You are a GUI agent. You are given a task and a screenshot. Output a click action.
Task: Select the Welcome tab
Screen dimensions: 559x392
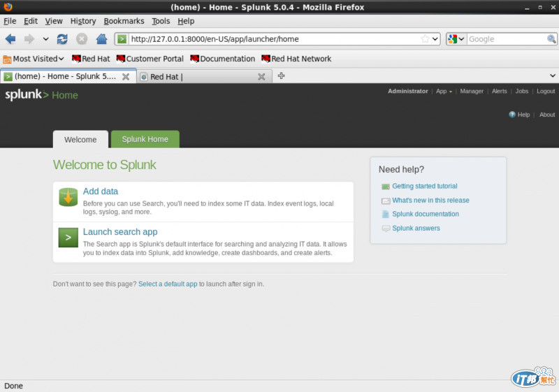coord(80,139)
